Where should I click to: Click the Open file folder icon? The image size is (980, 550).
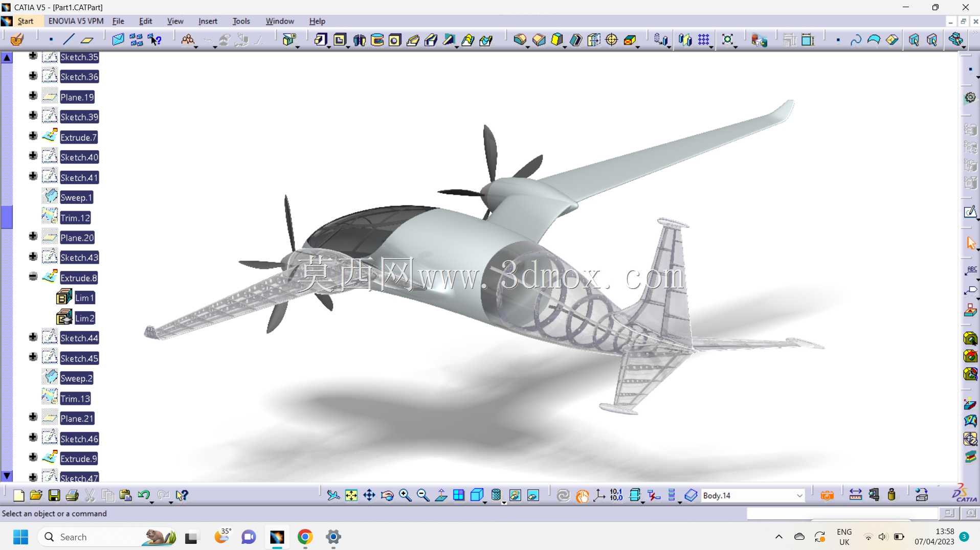[36, 495]
